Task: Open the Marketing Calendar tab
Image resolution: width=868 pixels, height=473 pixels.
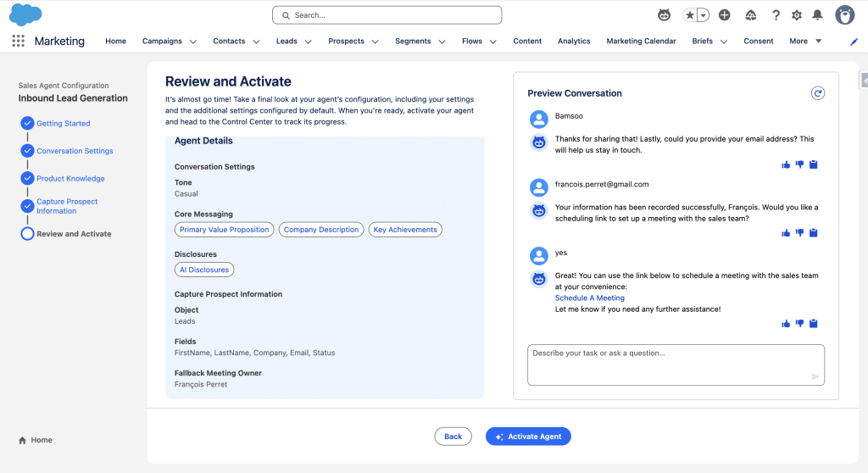Action: (641, 41)
